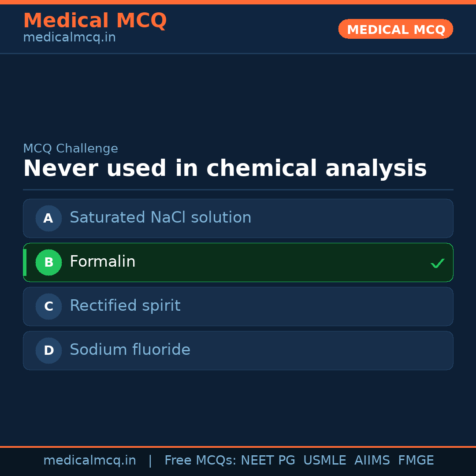Image resolution: width=476 pixels, height=476 pixels.
Task: Click the green letter B circle badge
Action: (x=48, y=262)
